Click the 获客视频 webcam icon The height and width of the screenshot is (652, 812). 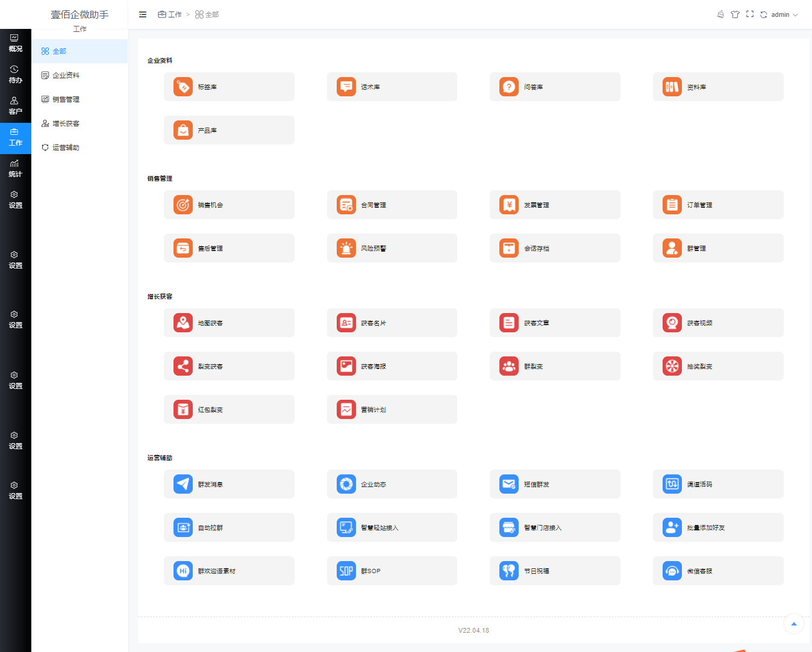(x=672, y=323)
